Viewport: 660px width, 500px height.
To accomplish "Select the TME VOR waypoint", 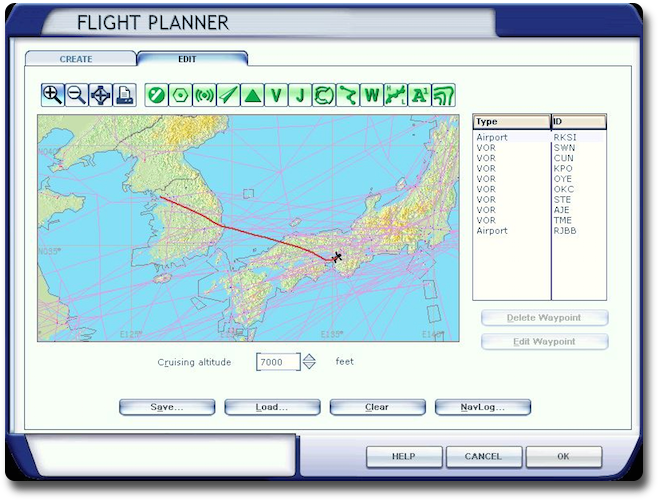I will click(x=539, y=220).
